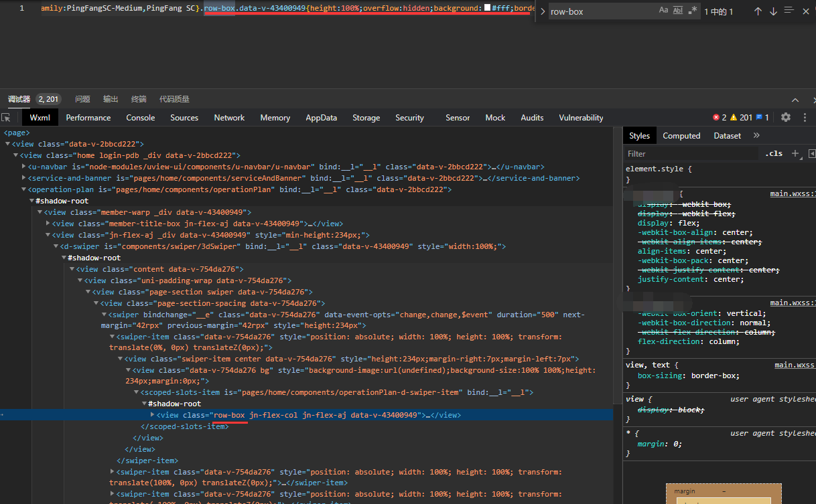
Task: Open DevTools settings gear
Action: pos(786,117)
